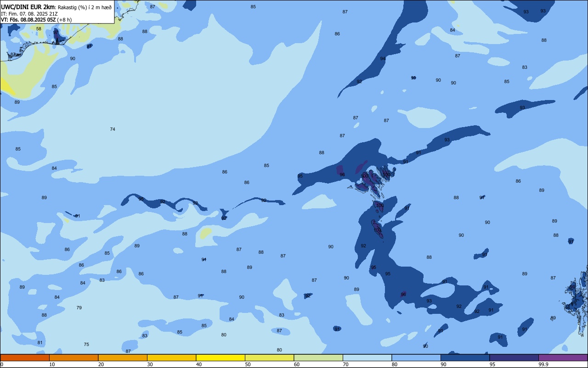Click the yellow-green 50–60 legend swatch

(x=269, y=357)
